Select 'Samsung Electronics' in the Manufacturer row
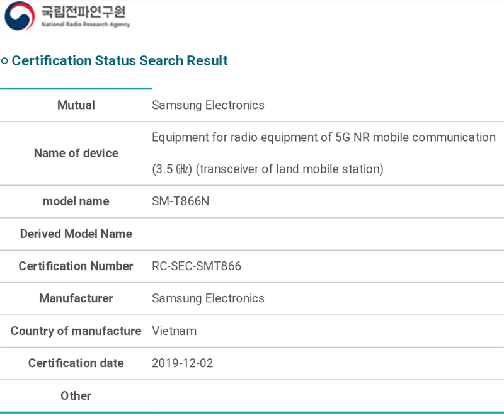This screenshot has height=420, width=504. click(208, 298)
